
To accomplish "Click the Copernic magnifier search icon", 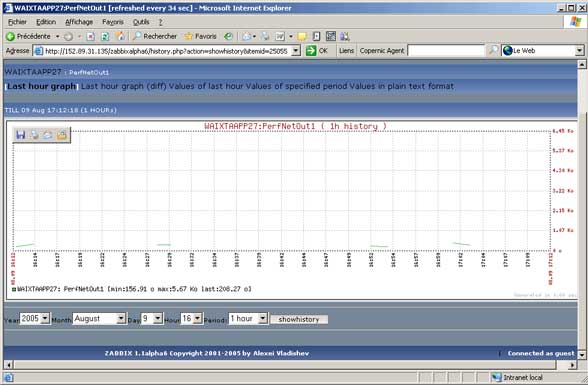I will [493, 50].
